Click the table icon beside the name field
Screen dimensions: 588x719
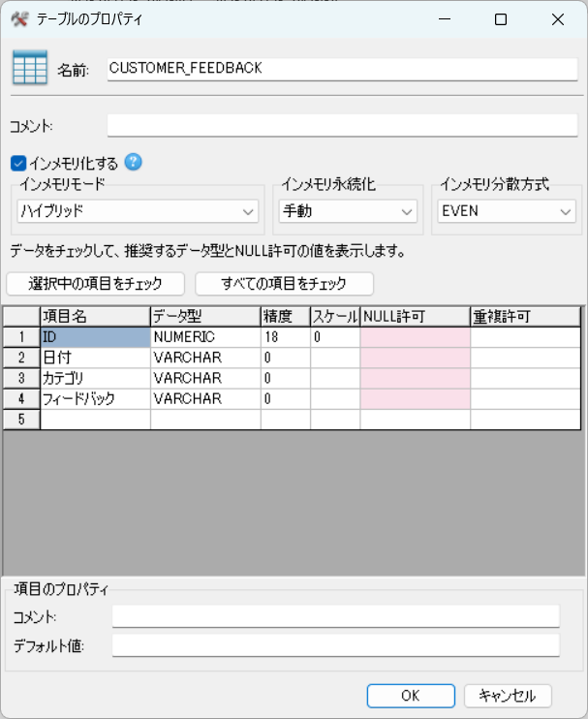29,68
